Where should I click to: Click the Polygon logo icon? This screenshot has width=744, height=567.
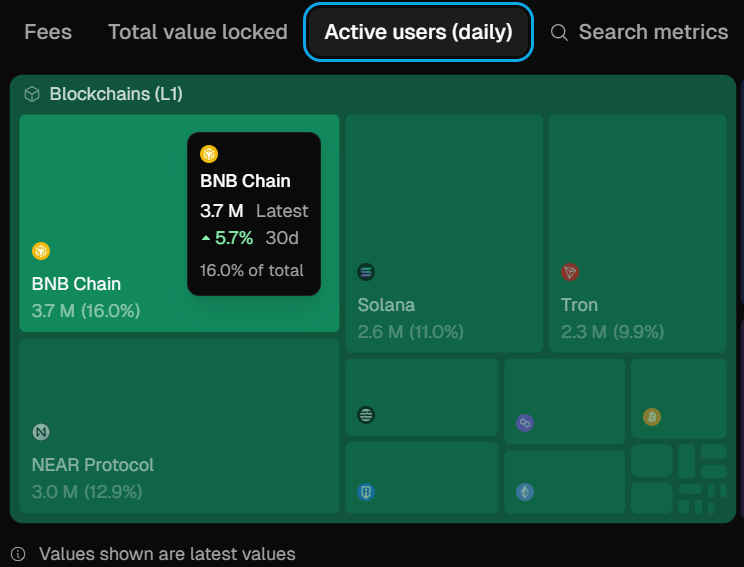tap(525, 423)
